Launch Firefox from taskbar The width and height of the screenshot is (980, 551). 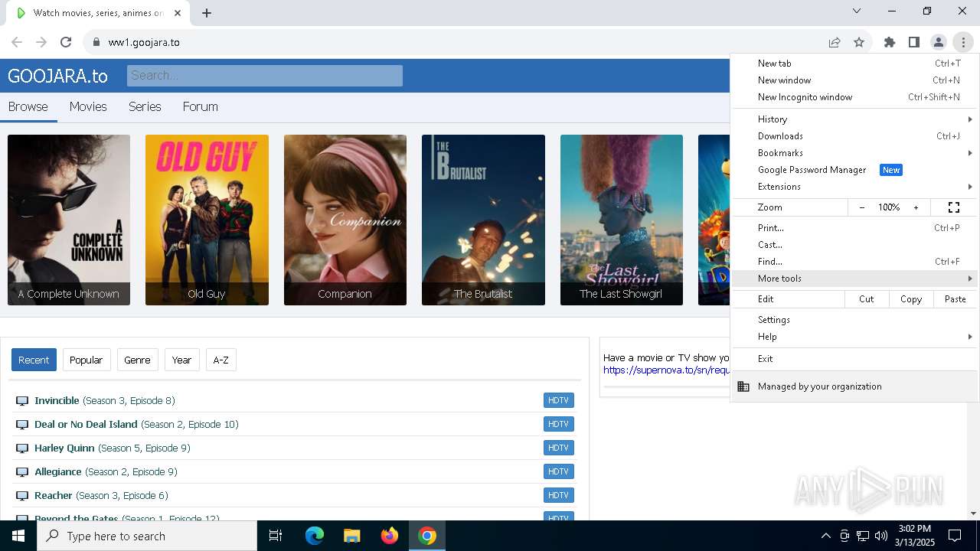tap(390, 536)
